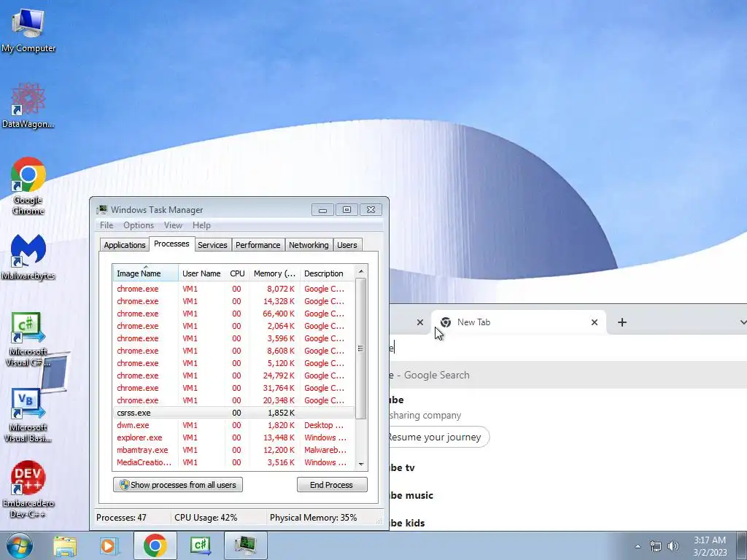Click Physical Memory: 35% status entry
The height and width of the screenshot is (560, 747).
(x=313, y=518)
